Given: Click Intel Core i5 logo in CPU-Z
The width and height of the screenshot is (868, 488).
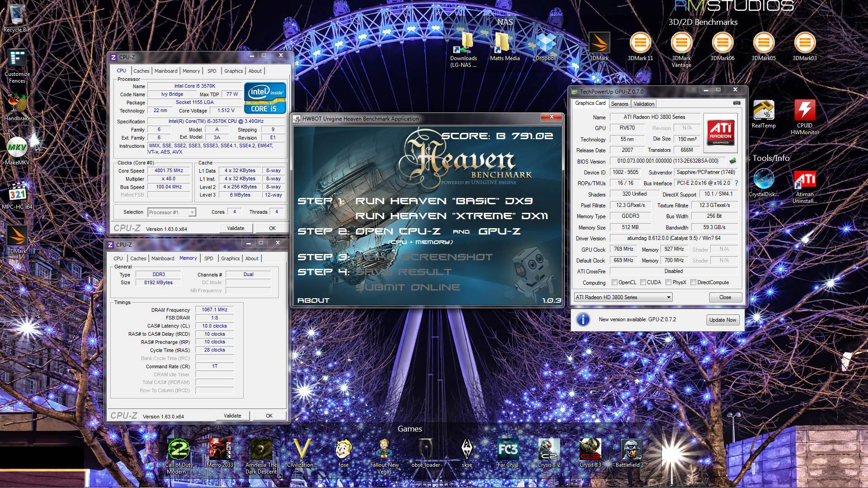Looking at the screenshot, I should pos(265,98).
